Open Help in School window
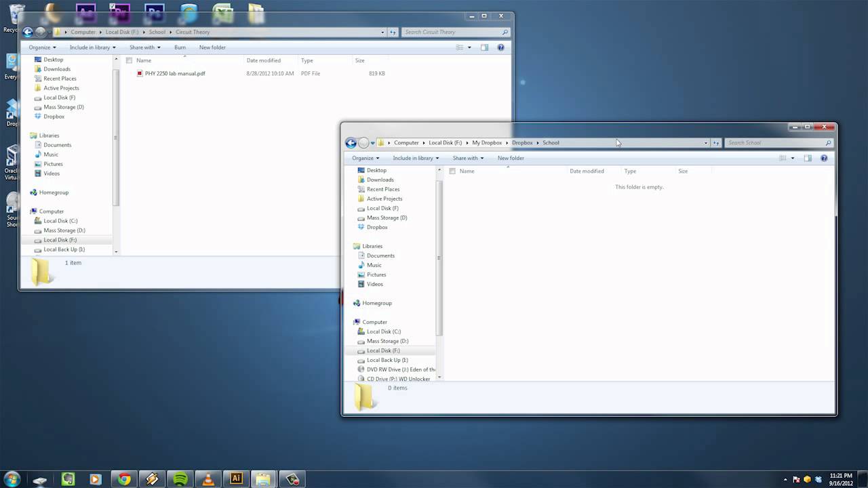This screenshot has width=868, height=488. 824,158
